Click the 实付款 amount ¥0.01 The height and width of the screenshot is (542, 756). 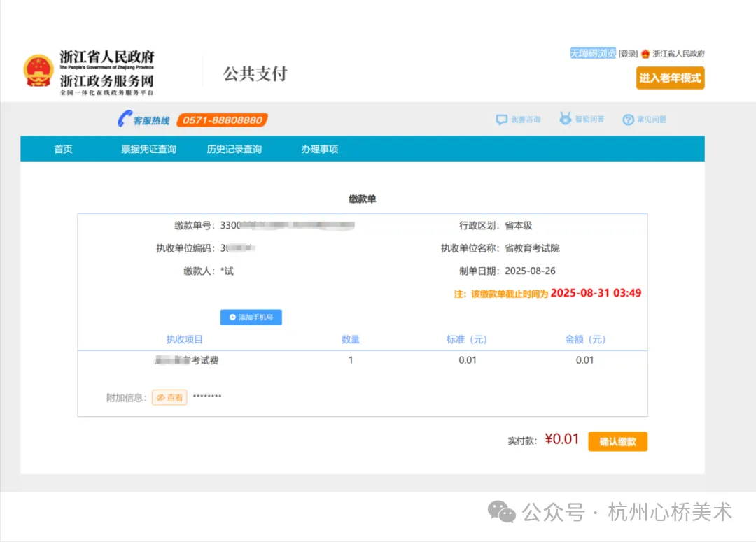coord(561,439)
